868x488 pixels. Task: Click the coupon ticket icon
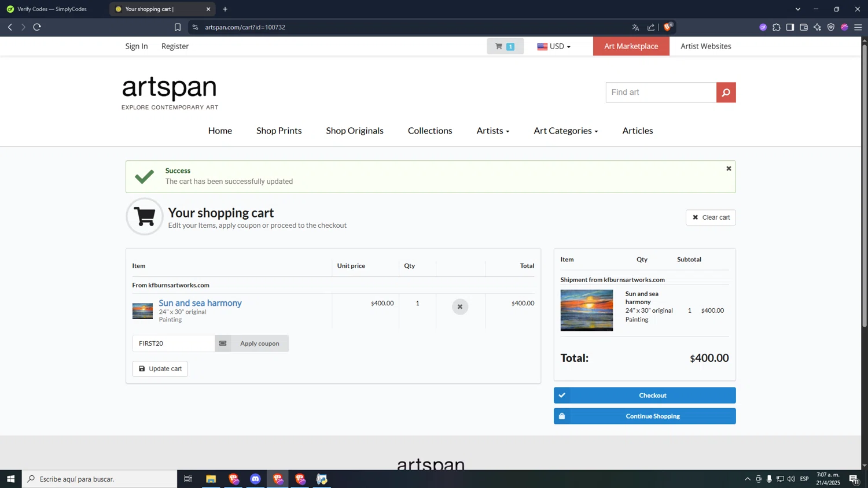pos(223,343)
